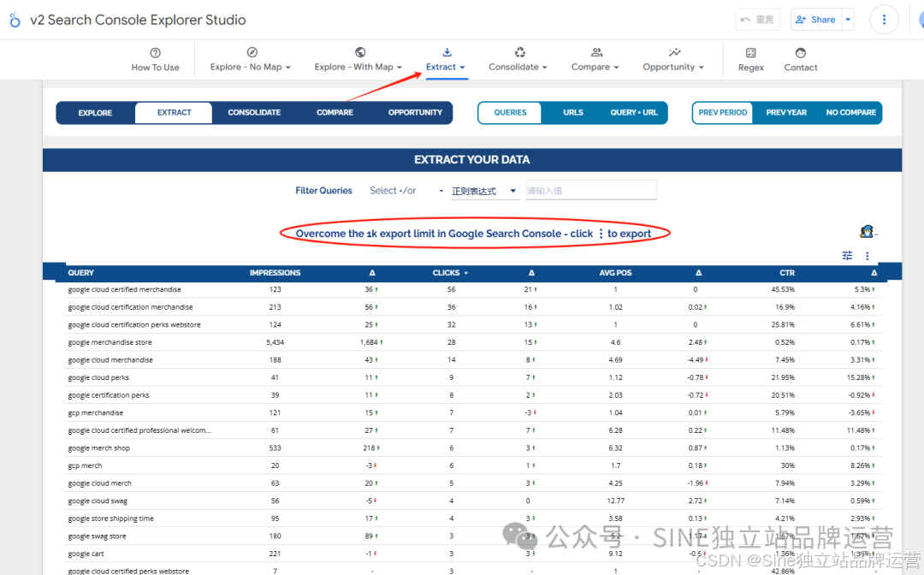Click the How To Use question mark icon

[x=155, y=52]
